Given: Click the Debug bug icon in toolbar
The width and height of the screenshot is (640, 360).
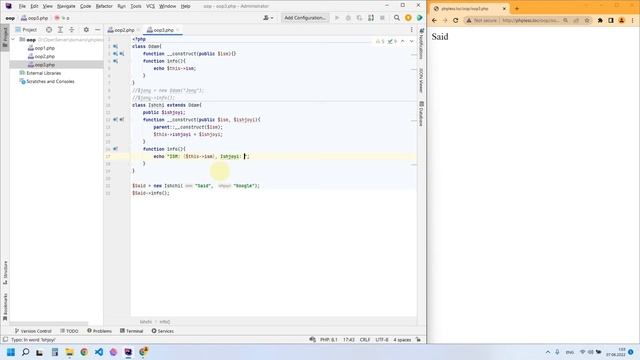Looking at the screenshot, I should (x=348, y=18).
